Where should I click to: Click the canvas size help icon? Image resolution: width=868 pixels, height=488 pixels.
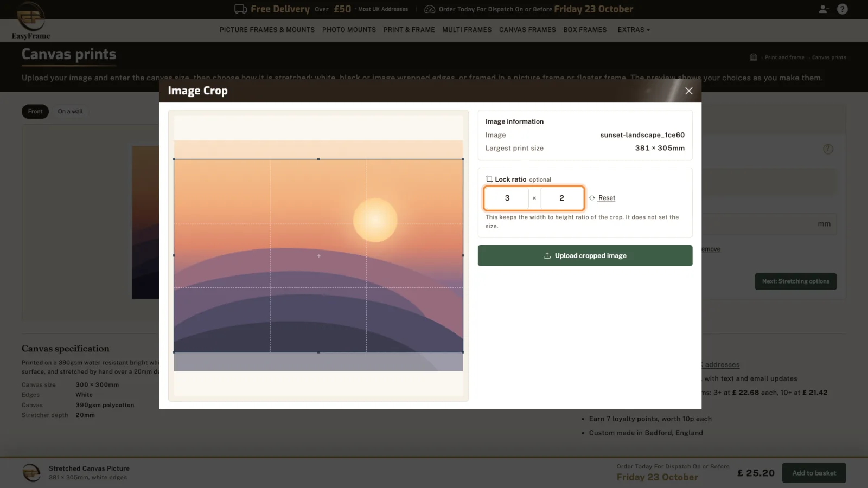coord(828,149)
